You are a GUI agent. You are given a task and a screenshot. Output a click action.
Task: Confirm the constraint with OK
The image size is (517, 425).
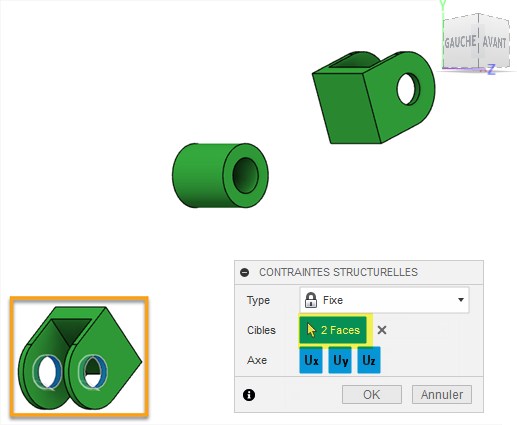[x=372, y=395]
